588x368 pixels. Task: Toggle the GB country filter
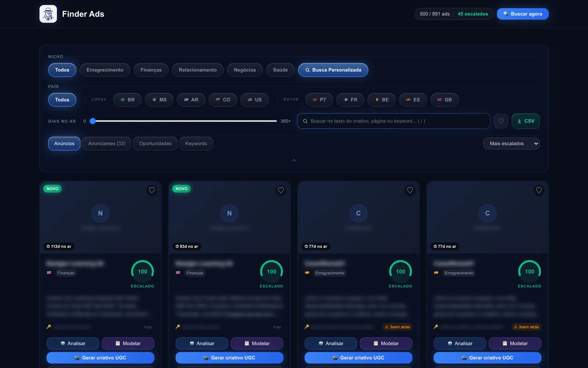[445, 100]
